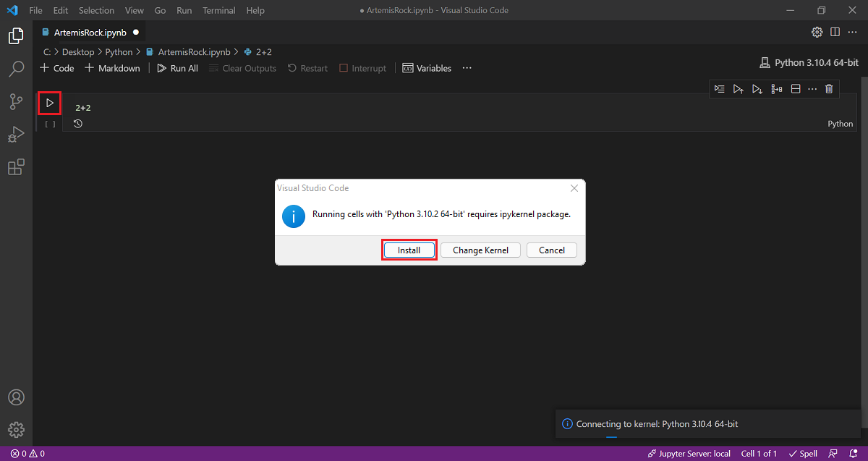Image resolution: width=868 pixels, height=461 pixels.
Task: Click the Split Cell icon
Action: point(795,89)
